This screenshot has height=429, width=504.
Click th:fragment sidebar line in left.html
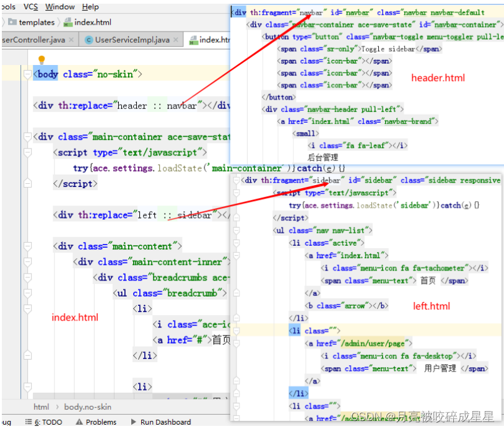(371, 180)
